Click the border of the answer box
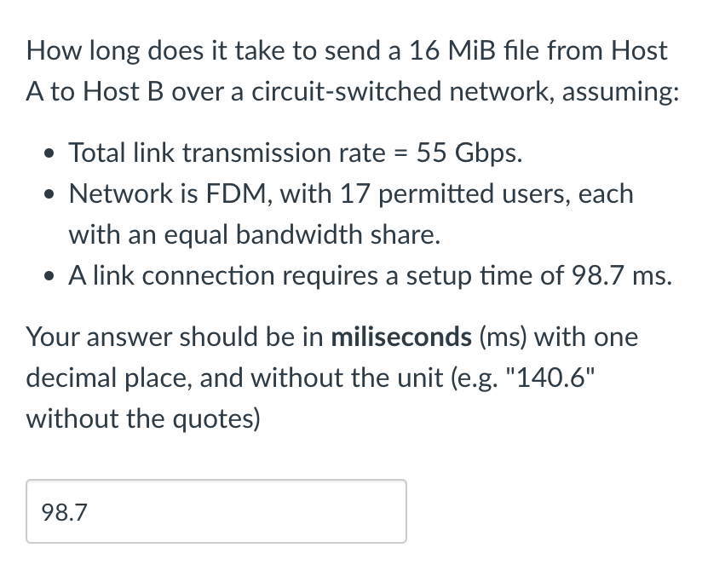This screenshot has height=588, width=702. tap(213, 481)
